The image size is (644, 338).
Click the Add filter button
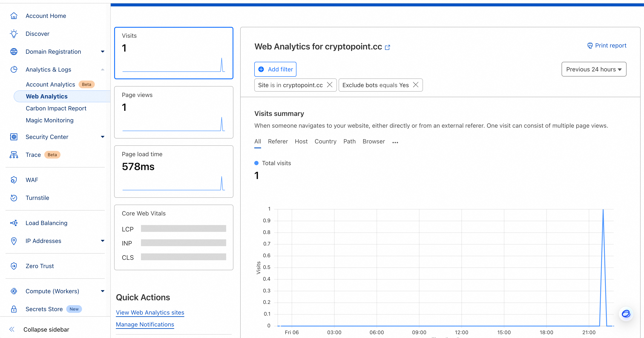pos(275,69)
